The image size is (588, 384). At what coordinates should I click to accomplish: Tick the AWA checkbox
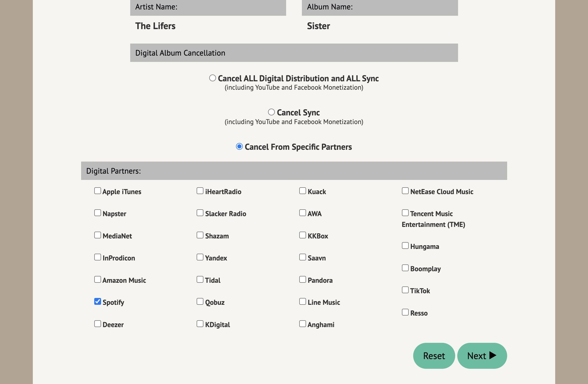click(303, 213)
